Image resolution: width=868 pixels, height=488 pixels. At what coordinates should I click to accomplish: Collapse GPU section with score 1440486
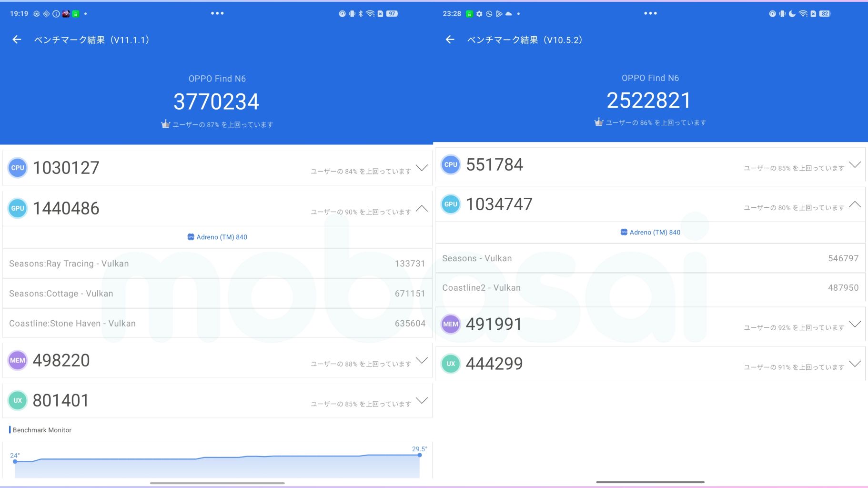pyautogui.click(x=422, y=208)
